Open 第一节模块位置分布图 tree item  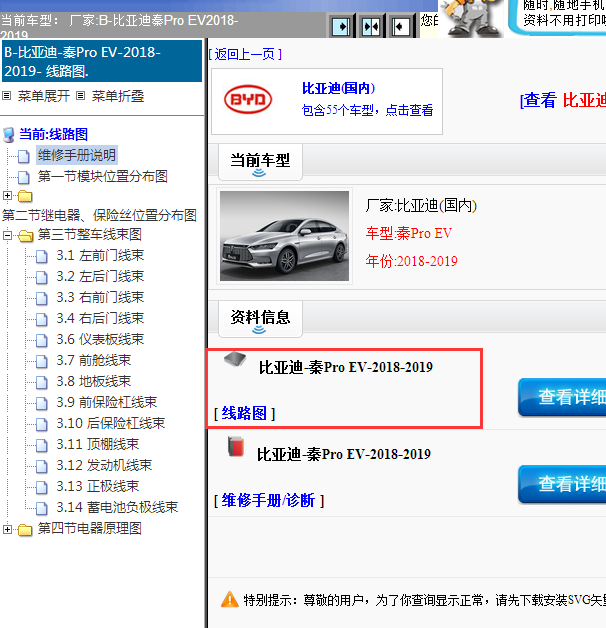tap(103, 176)
